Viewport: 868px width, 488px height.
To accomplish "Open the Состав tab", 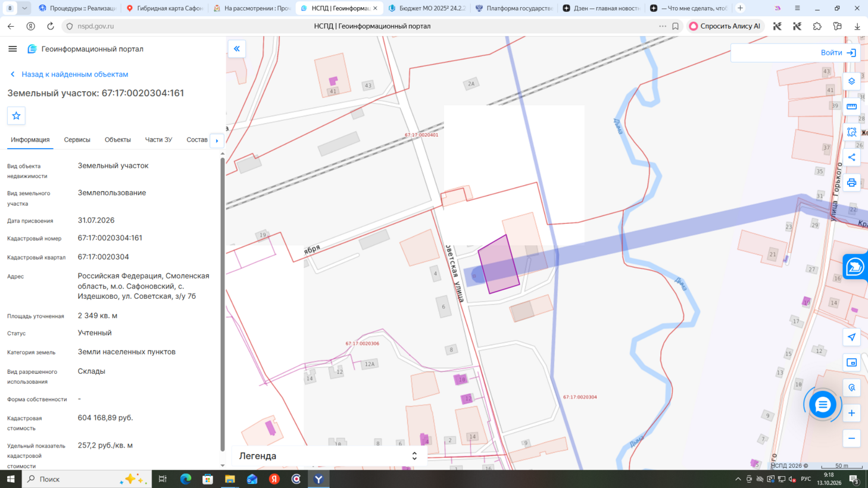I will tap(197, 140).
